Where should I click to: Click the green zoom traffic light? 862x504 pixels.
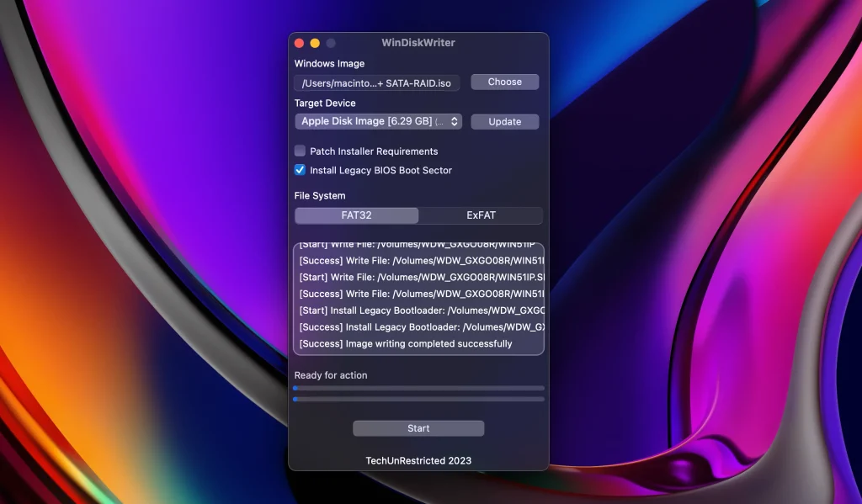329,42
